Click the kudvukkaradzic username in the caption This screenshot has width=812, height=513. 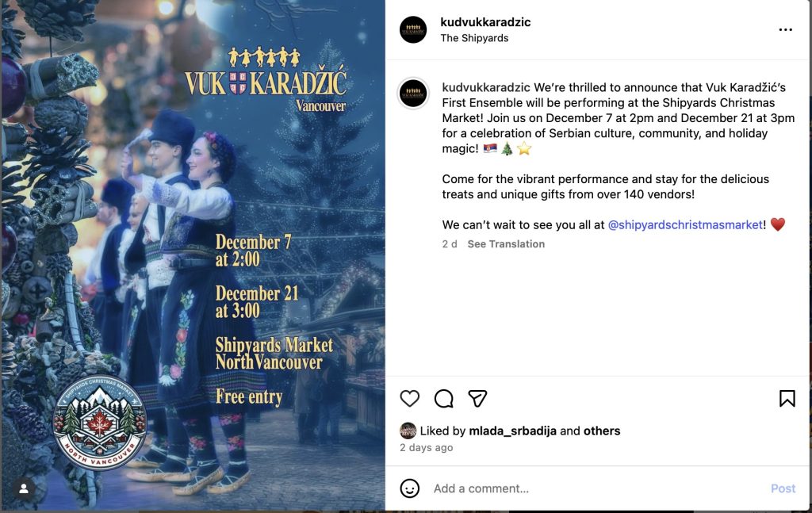pos(486,87)
